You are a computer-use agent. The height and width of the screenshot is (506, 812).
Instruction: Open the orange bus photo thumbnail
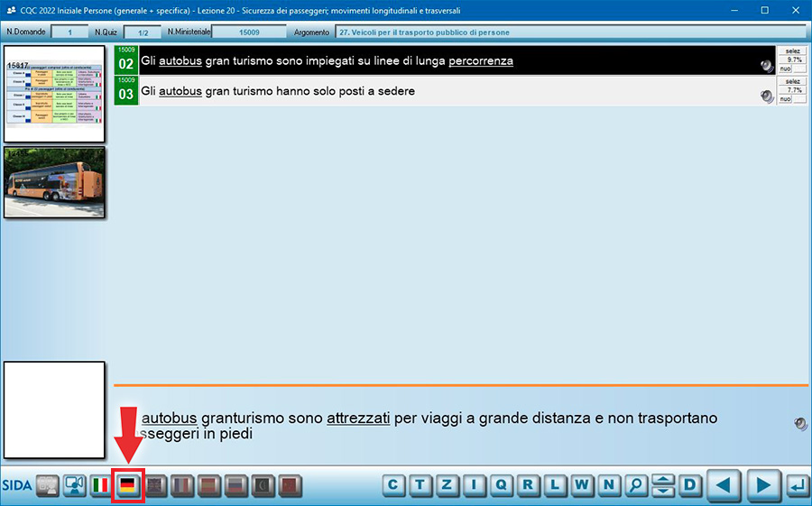pos(54,182)
